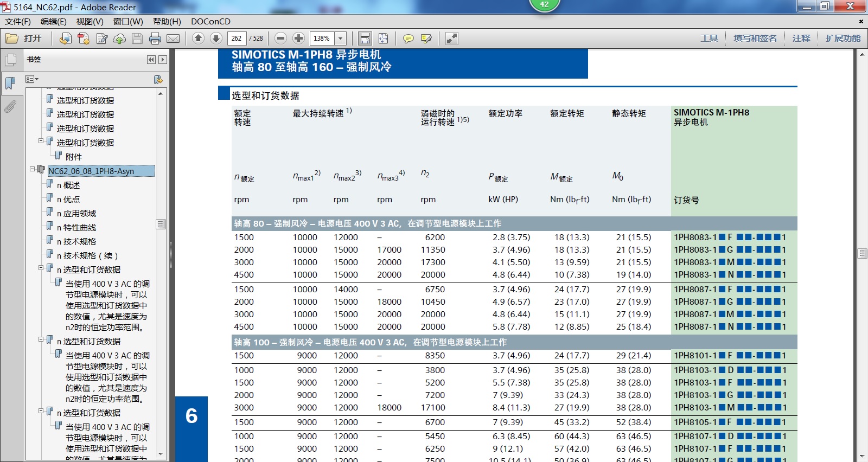Zoom in with the plus button

tap(298, 38)
